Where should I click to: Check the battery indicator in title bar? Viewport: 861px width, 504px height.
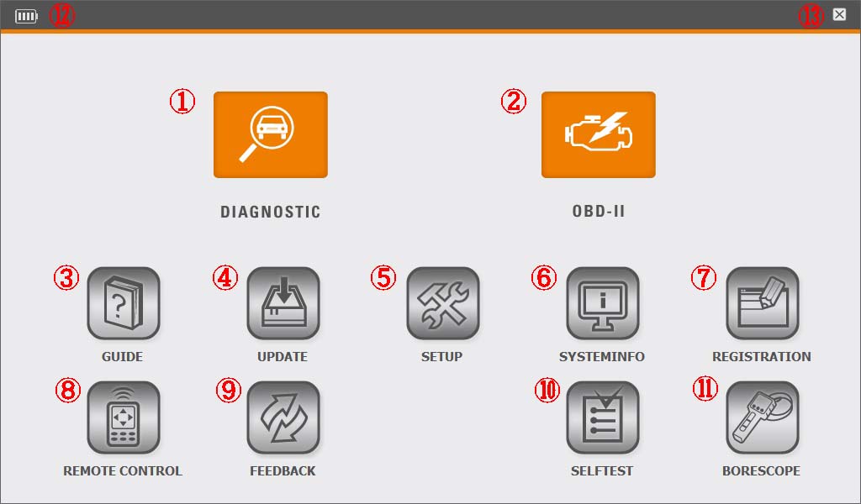click(x=26, y=16)
